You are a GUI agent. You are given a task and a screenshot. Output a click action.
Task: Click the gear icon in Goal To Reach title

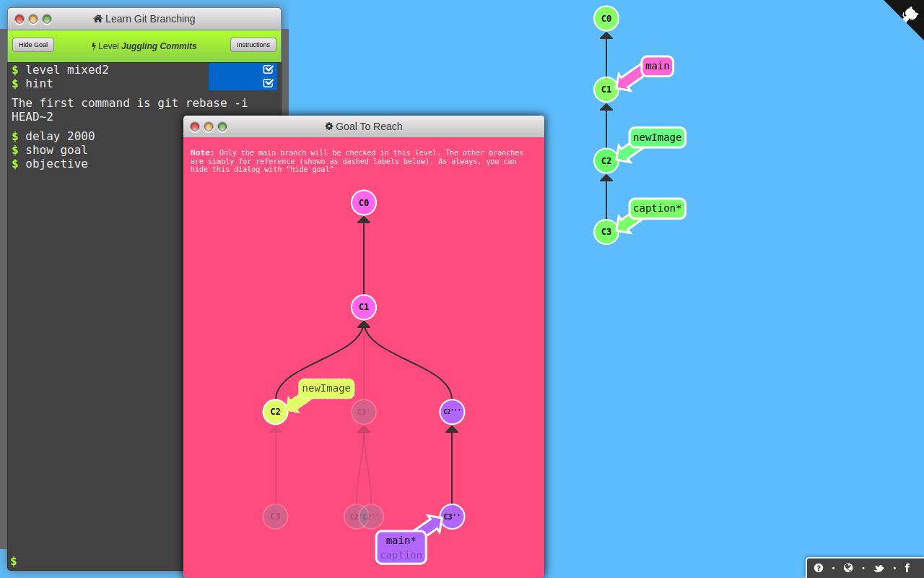point(329,126)
